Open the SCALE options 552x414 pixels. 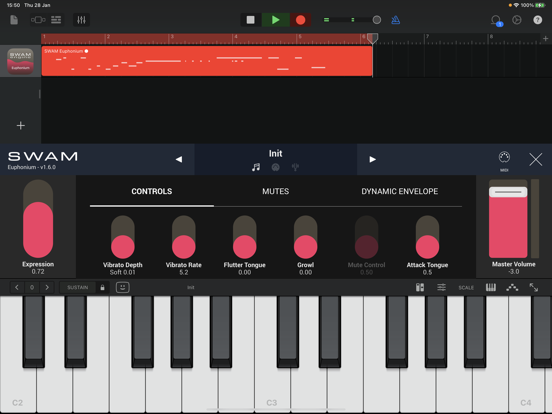466,288
